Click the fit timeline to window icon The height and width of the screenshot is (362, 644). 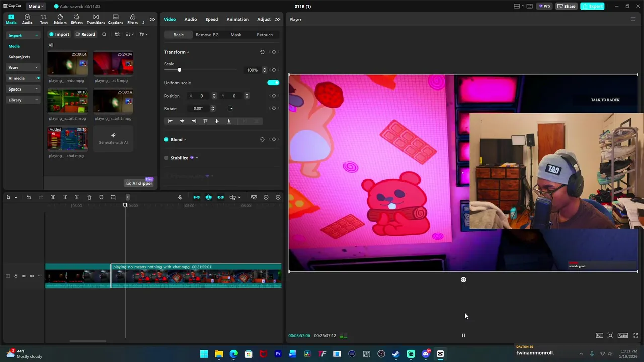[254, 197]
